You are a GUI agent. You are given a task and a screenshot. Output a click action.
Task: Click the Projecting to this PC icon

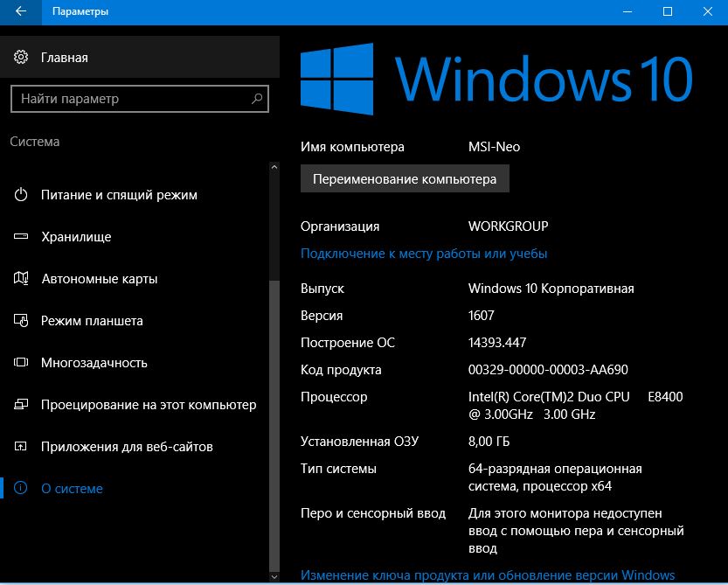tap(22, 405)
